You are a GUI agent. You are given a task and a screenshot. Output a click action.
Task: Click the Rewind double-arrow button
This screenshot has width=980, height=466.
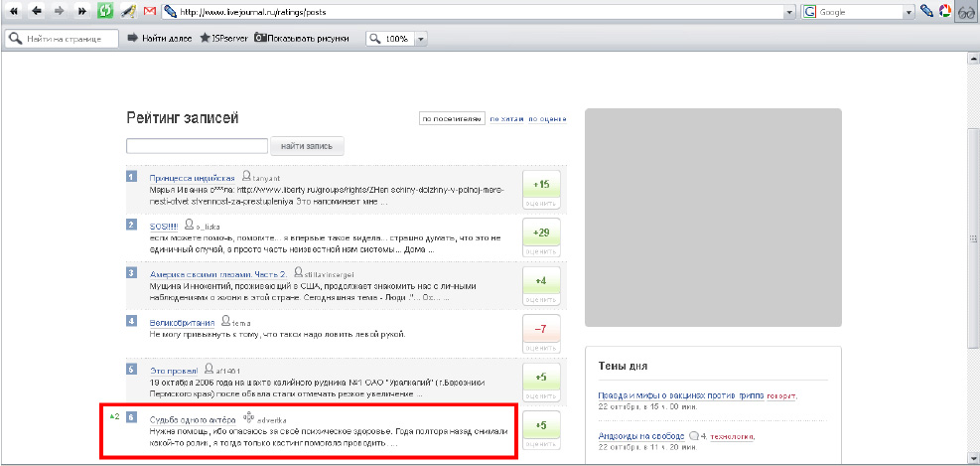[14, 12]
